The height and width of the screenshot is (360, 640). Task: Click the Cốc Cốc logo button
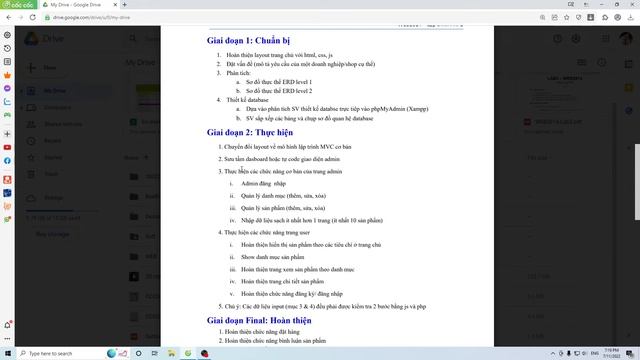coord(18,4)
